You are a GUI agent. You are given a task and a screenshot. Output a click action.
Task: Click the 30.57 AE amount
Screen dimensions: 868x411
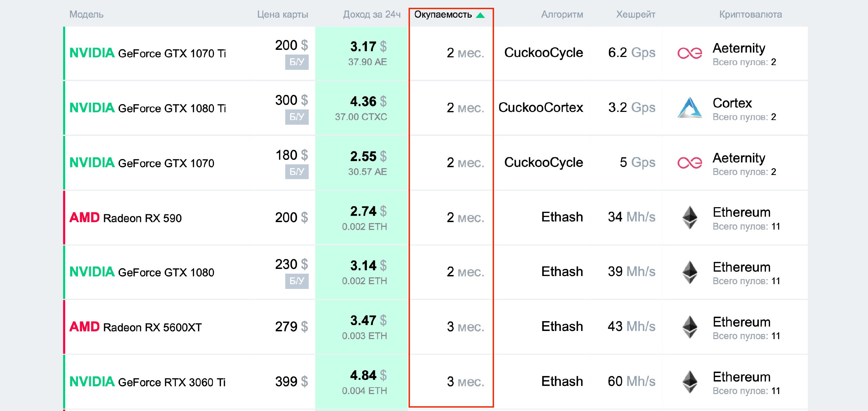(368, 172)
